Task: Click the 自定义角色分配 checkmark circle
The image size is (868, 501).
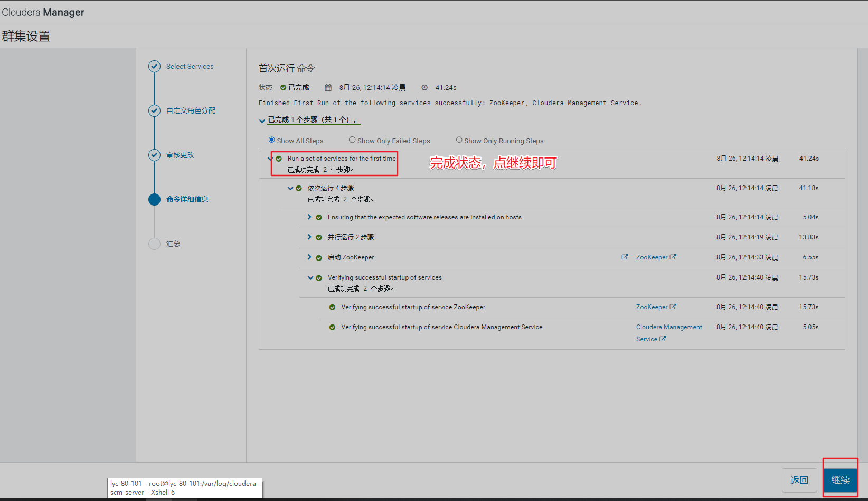Action: pos(154,110)
